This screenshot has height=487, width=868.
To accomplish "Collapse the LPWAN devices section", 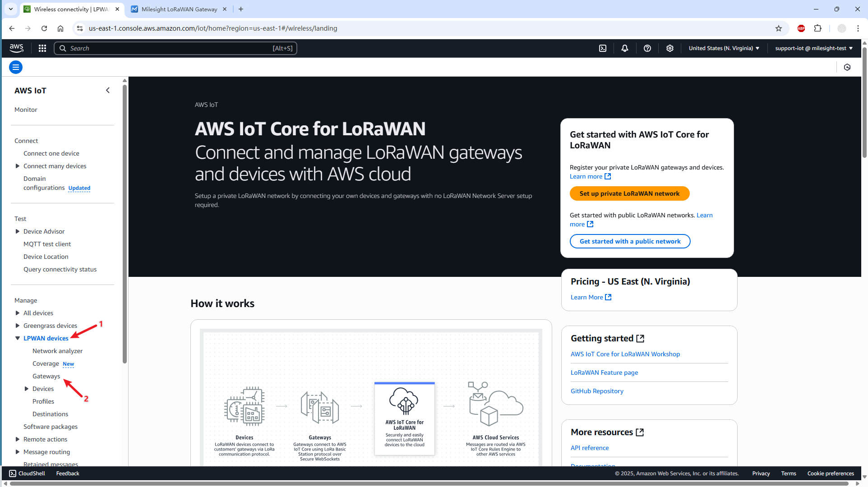I will point(18,338).
